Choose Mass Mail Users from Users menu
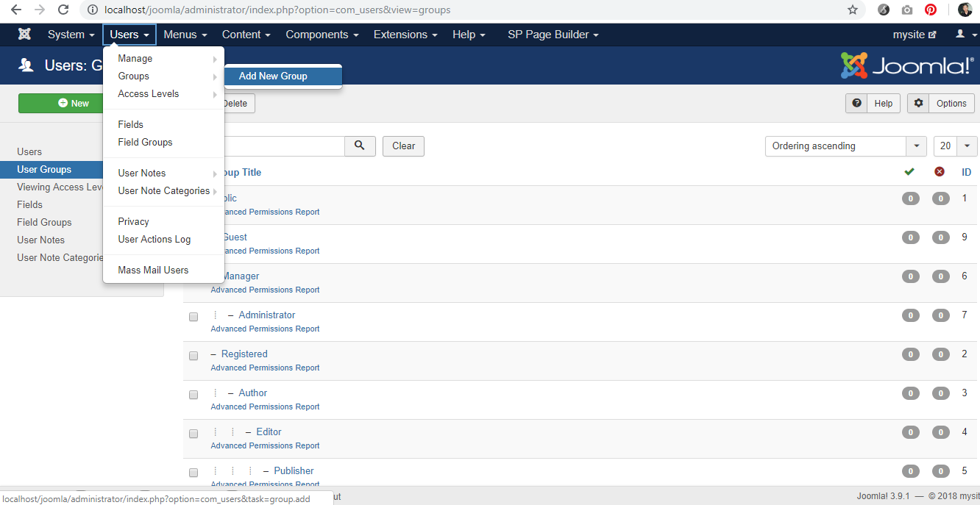The image size is (980, 505). pos(153,270)
